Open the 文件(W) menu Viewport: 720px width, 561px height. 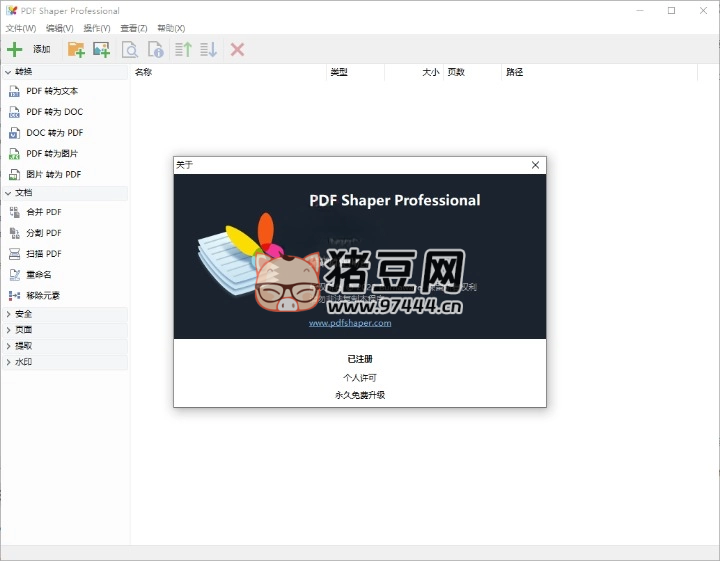pyautogui.click(x=21, y=28)
